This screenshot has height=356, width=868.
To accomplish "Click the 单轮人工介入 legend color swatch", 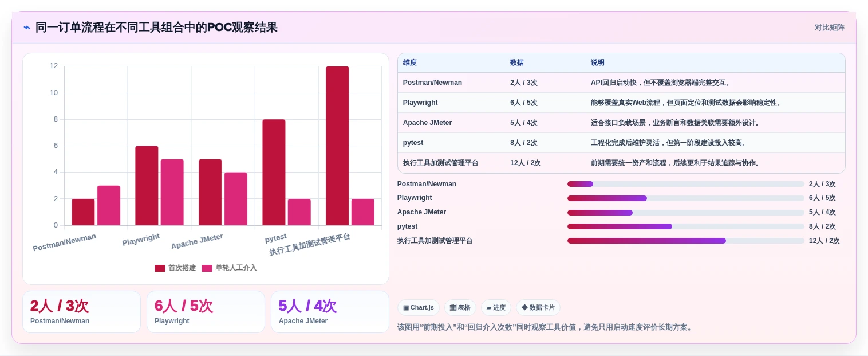I will [207, 268].
